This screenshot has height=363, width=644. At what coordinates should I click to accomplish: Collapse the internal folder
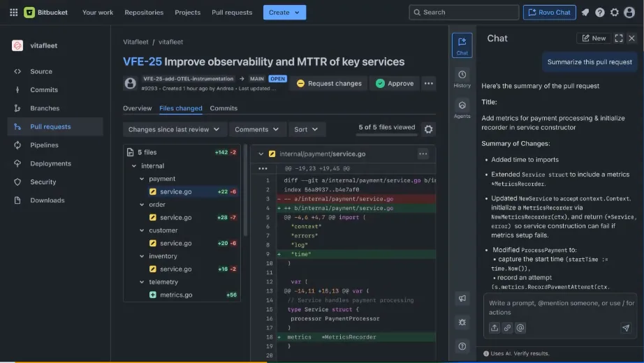(x=134, y=166)
